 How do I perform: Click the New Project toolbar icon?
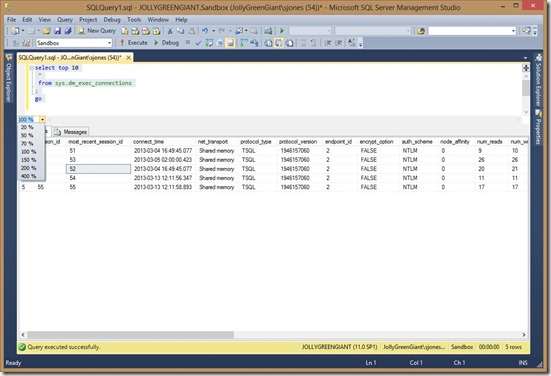click(15, 31)
